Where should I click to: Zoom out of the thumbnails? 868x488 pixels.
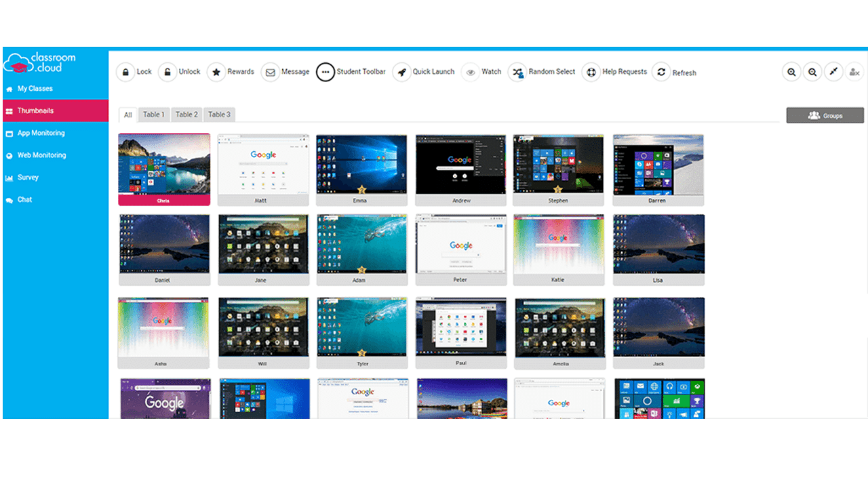pos(812,72)
